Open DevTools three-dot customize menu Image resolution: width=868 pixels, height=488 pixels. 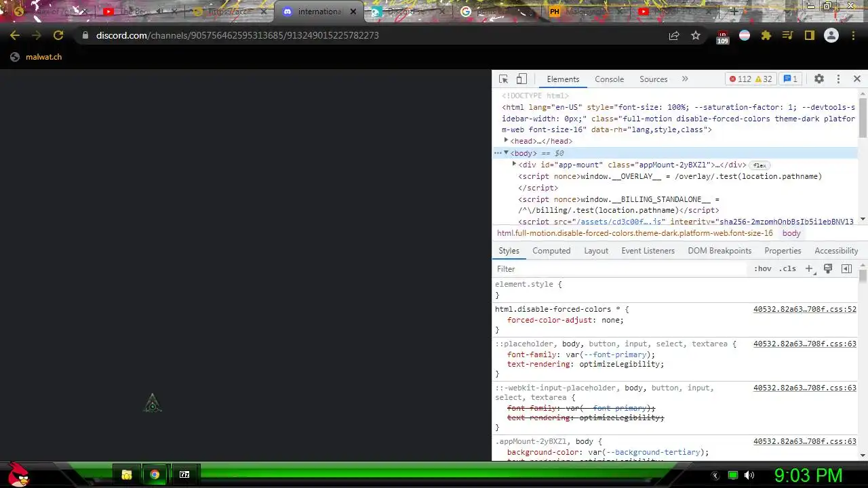[838, 79]
